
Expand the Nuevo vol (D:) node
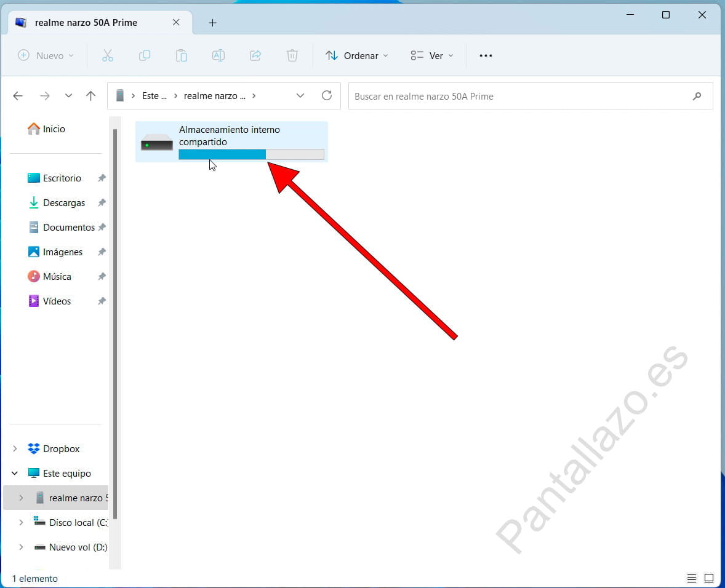tap(21, 547)
